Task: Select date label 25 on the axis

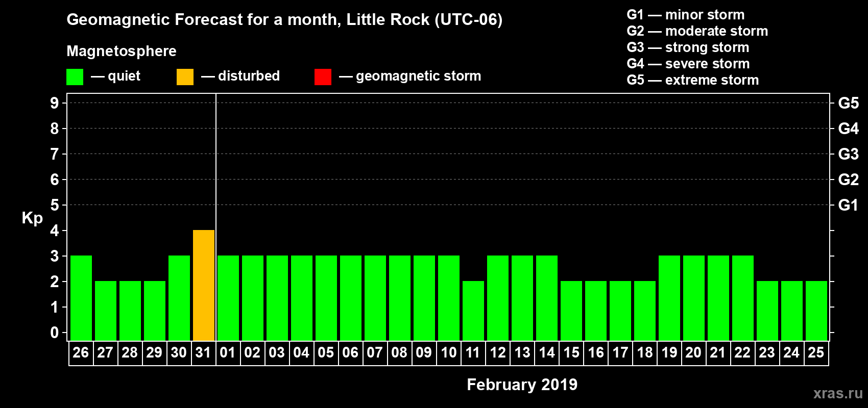Action: (816, 353)
